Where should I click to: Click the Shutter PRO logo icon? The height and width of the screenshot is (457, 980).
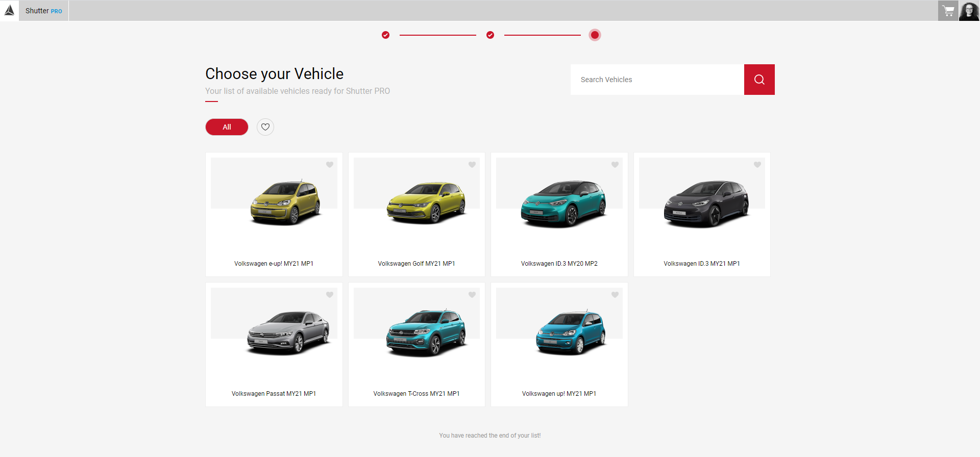[x=9, y=10]
